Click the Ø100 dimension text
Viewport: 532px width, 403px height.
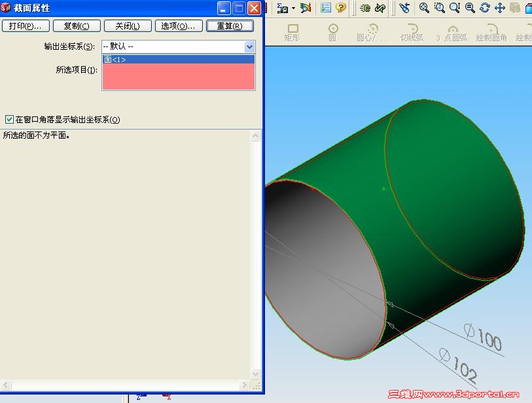coord(483,336)
